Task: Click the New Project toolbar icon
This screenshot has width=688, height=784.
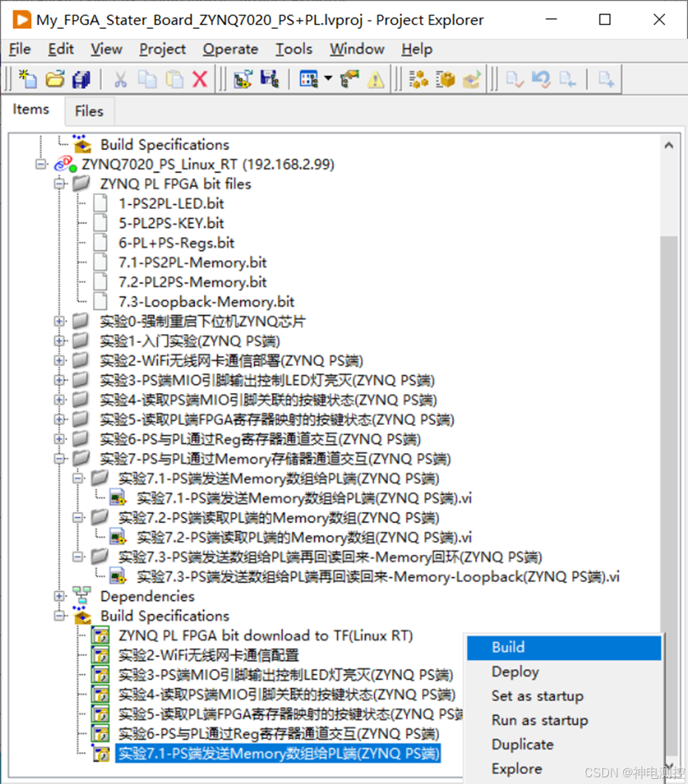Action: (28, 79)
